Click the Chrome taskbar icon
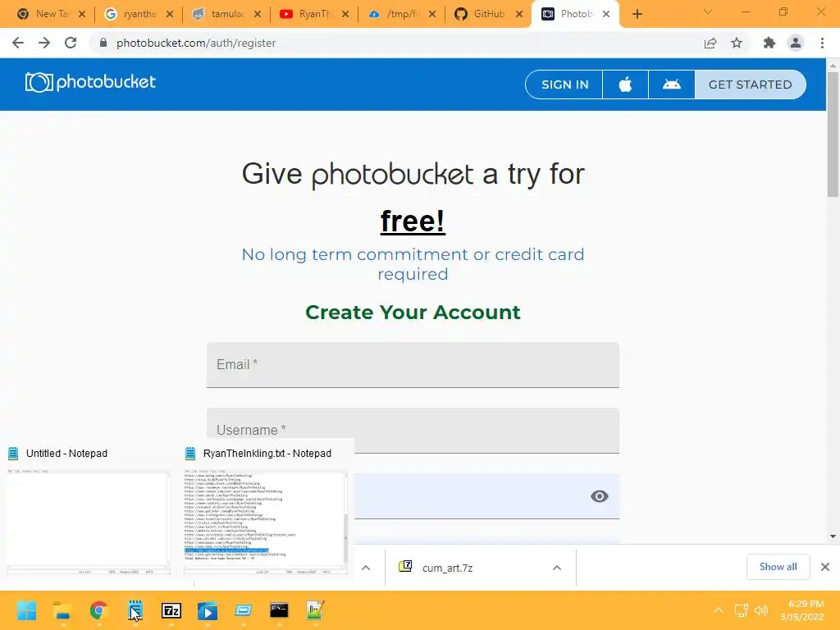Screen dimensions: 840x630 coord(98,610)
